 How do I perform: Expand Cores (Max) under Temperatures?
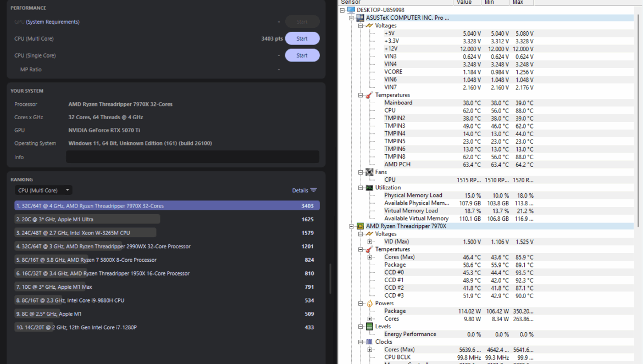[x=370, y=257]
